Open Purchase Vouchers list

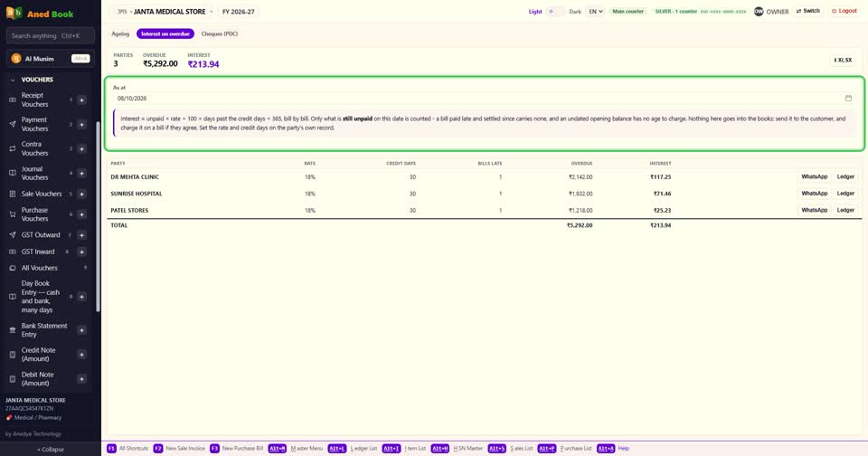pyautogui.click(x=34, y=214)
